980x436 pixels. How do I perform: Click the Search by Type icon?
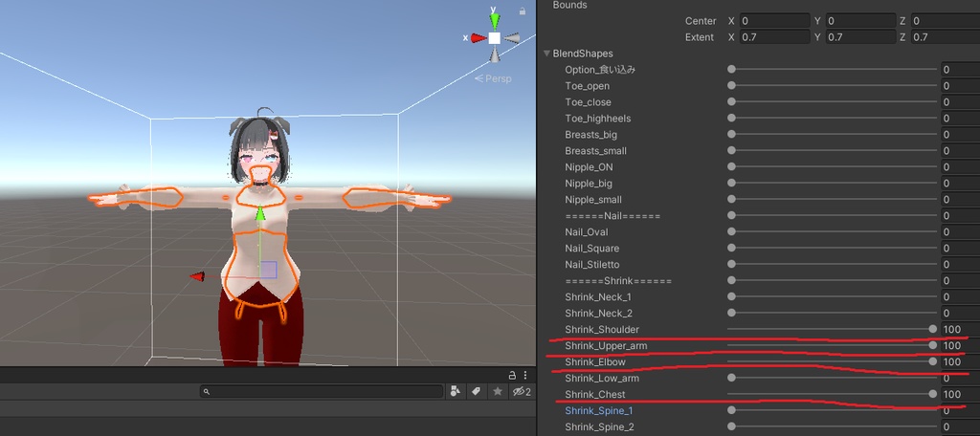[455, 392]
